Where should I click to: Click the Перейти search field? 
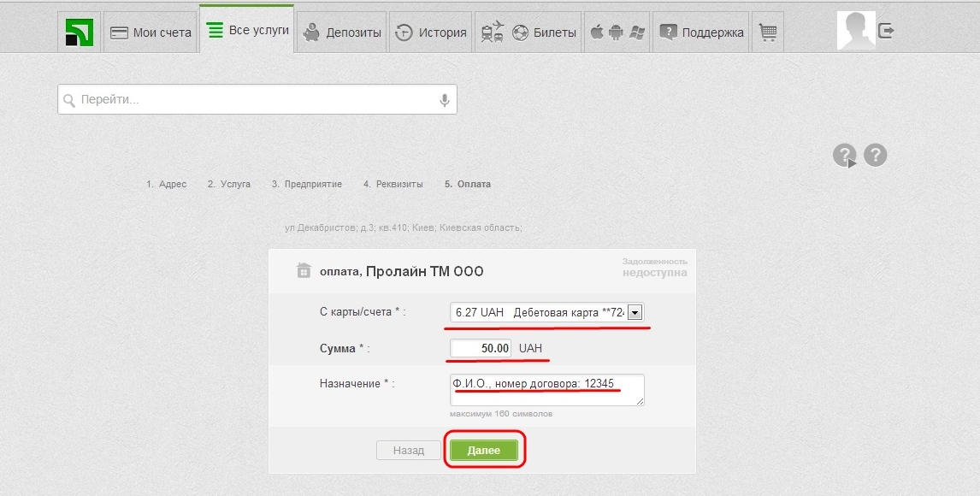click(257, 99)
